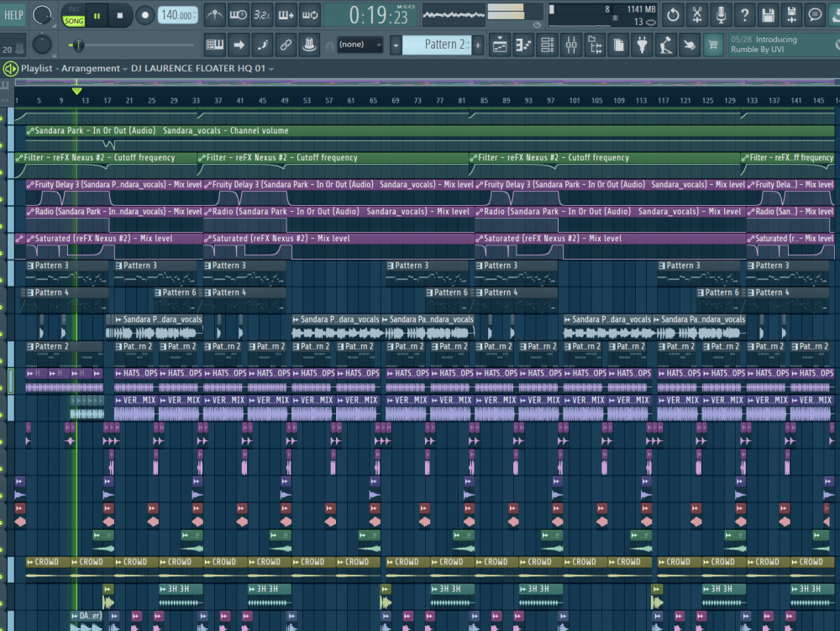Click the CPU and memory 1141 MB panel
This screenshot has height=631, width=840.
603,15
